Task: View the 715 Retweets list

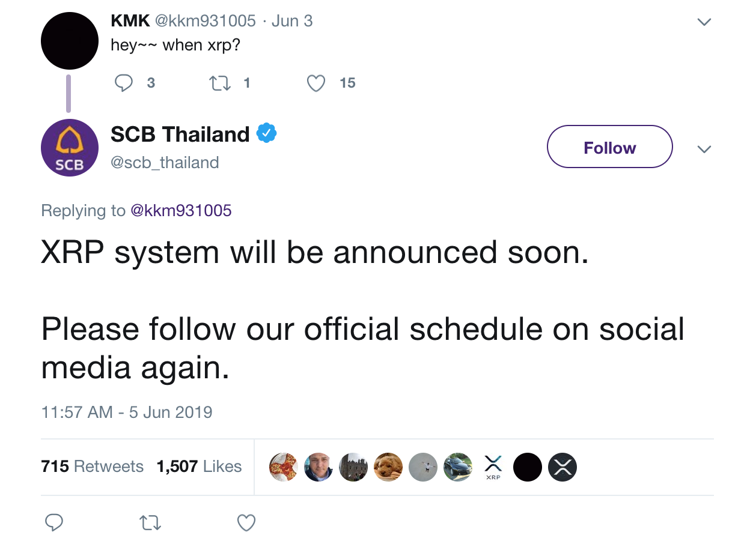Action: 92,467
